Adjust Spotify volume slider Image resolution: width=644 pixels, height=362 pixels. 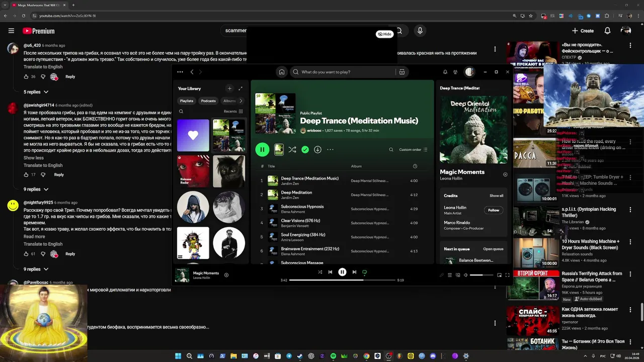[x=481, y=275]
